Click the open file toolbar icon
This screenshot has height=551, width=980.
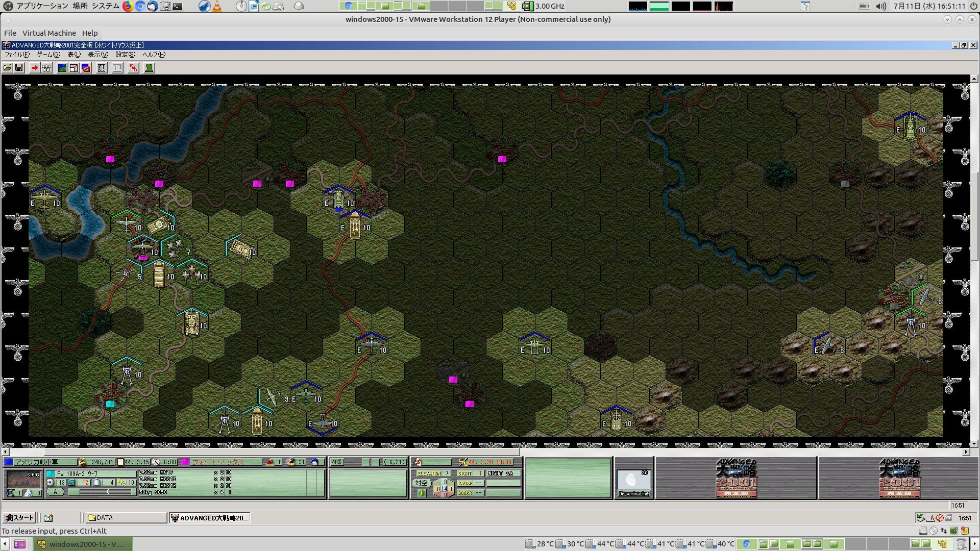pyautogui.click(x=7, y=68)
